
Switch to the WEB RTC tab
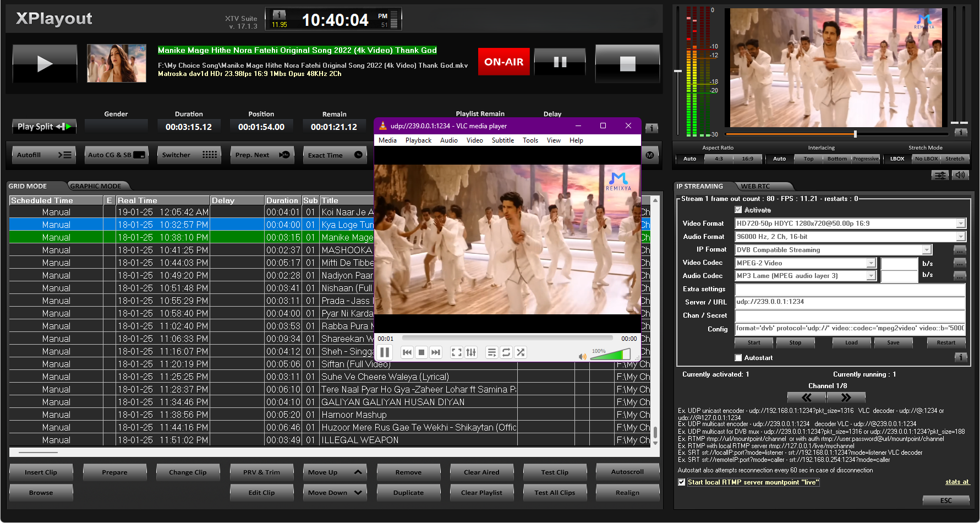(x=755, y=186)
